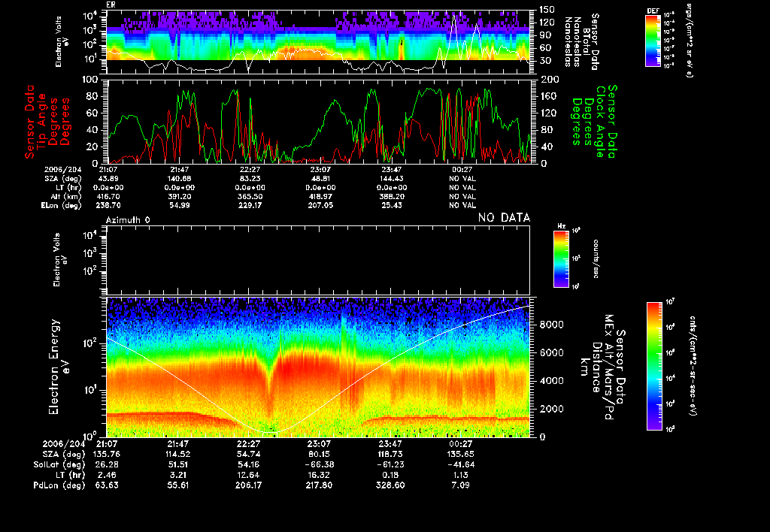This screenshot has height=532, width=770.
Task: Click the PdLon value 7.09
Action: pyautogui.click(x=460, y=485)
